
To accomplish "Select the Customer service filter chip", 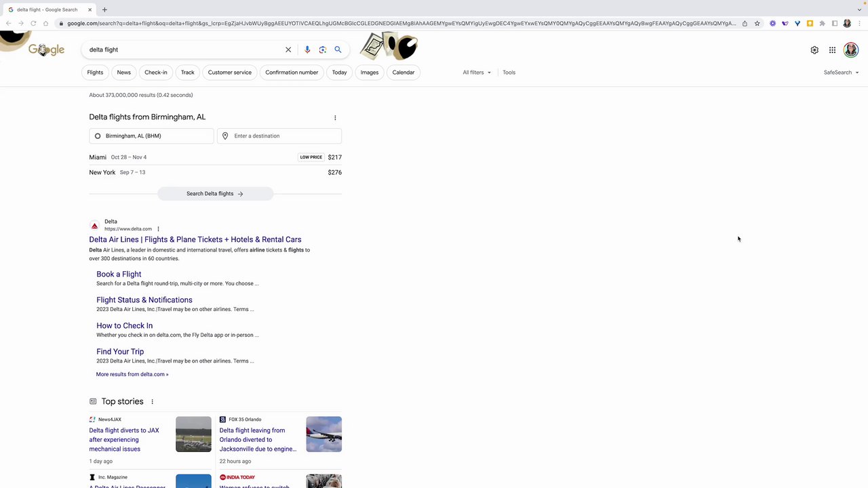I will pos(230,73).
